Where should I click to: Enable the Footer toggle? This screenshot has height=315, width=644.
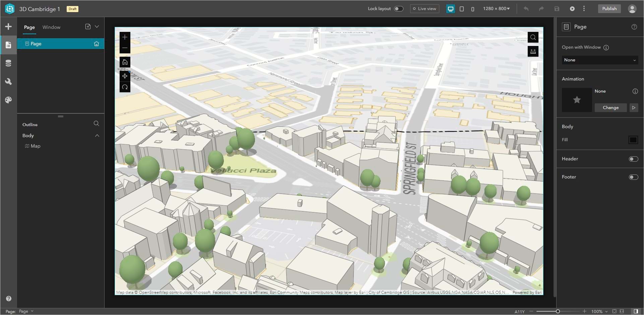(633, 177)
